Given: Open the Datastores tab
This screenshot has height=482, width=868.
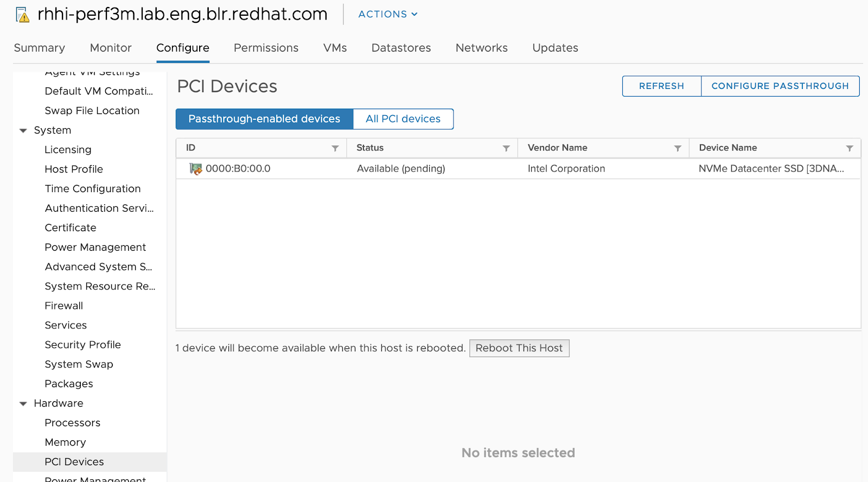Looking at the screenshot, I should pos(401,48).
